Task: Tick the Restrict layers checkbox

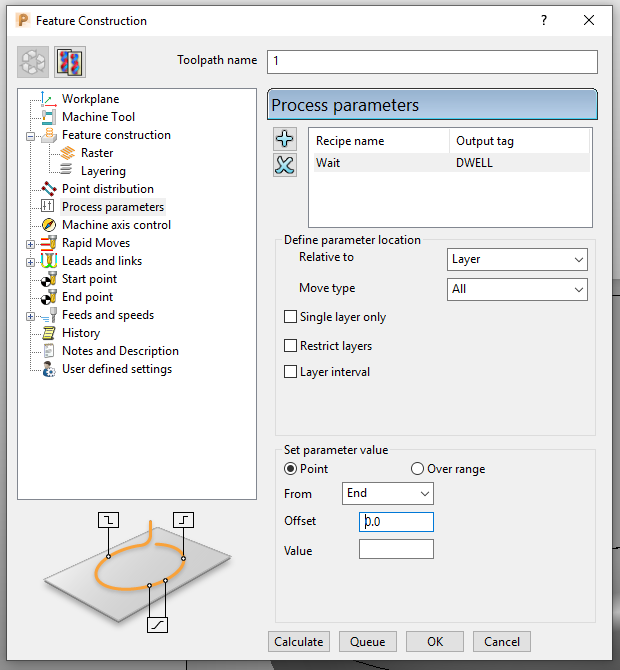Action: tap(291, 345)
